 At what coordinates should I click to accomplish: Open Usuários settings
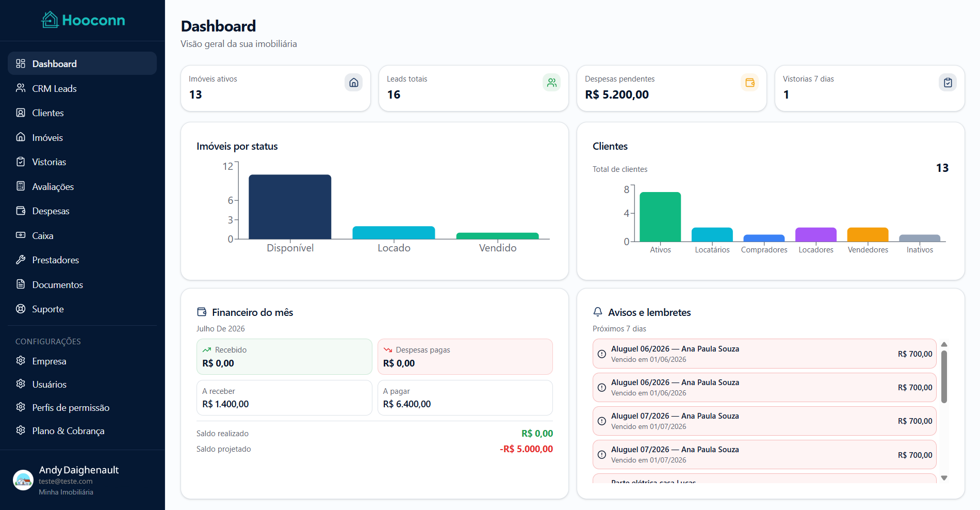point(82,384)
